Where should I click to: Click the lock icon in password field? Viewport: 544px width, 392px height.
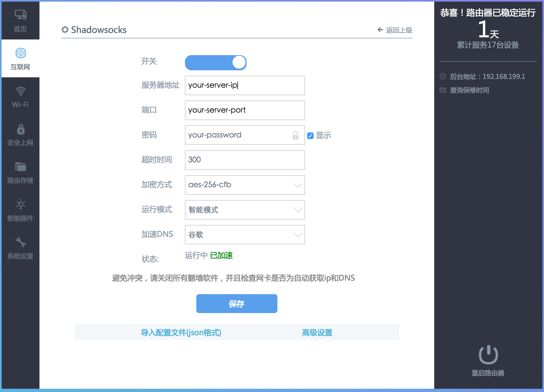[295, 135]
